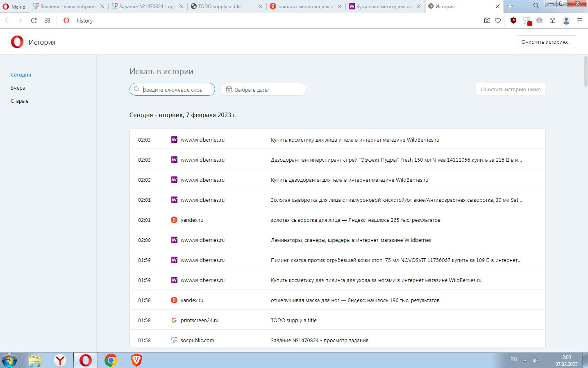
Task: Open Купить косметику для лица и тела entry
Action: 337,139
